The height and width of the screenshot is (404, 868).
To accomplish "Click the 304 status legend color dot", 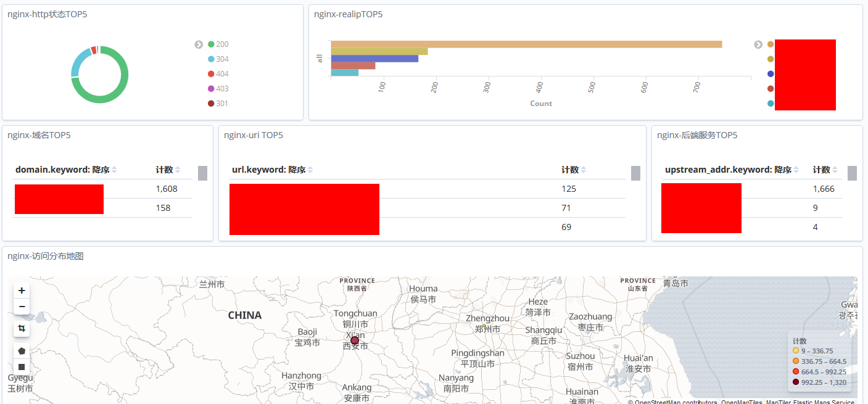I will 211,59.
